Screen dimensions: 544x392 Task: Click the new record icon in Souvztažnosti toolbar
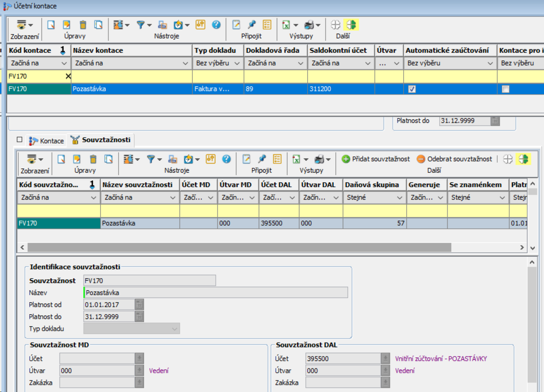click(61, 159)
